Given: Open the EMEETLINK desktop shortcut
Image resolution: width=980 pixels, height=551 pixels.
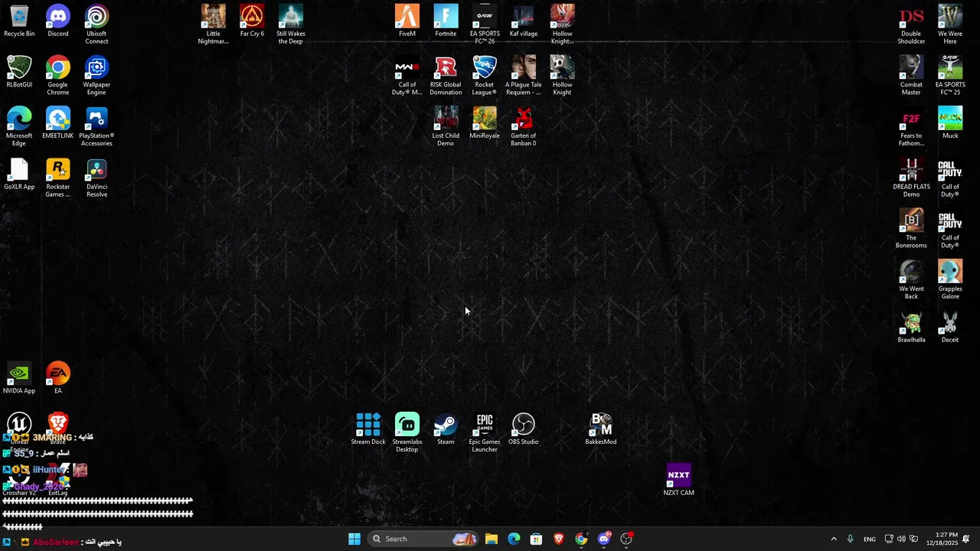Looking at the screenshot, I should coord(58,123).
